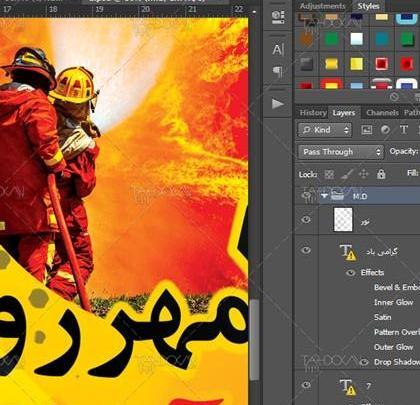Filter layers by type layers icon
Screen dimensions: 420x405
[404, 130]
